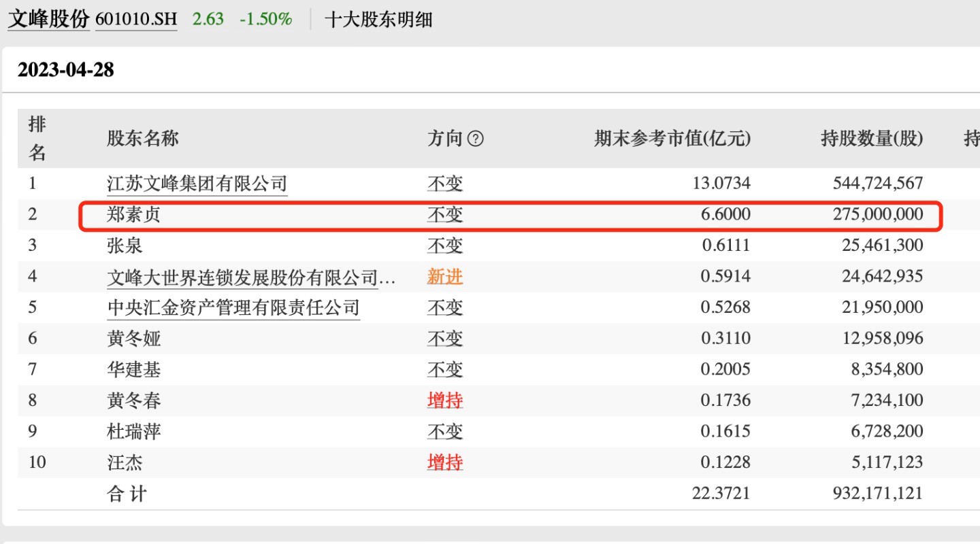Click share count 5,117,123

(887, 462)
